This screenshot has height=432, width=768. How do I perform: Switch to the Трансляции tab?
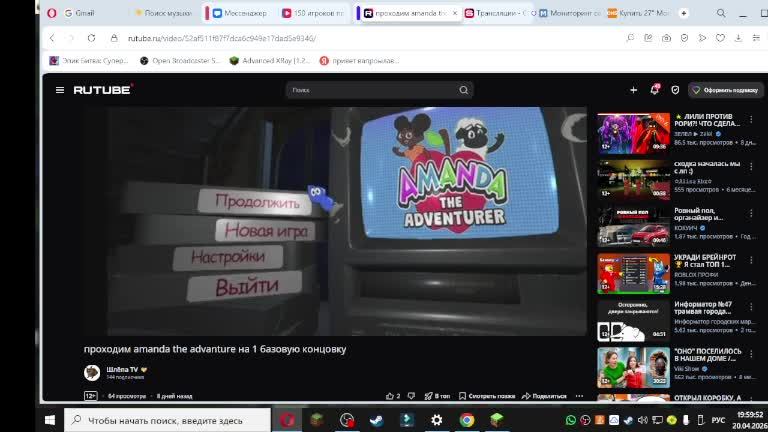(495, 13)
